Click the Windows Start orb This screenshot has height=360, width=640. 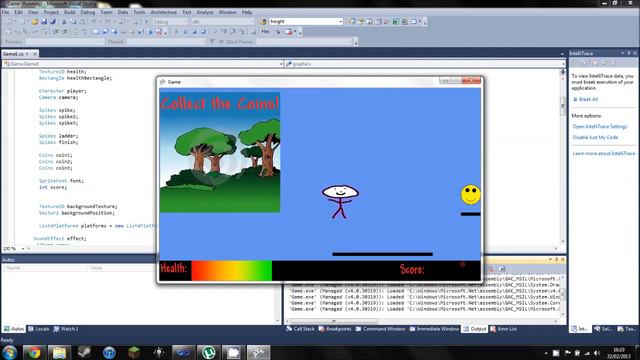(9, 352)
